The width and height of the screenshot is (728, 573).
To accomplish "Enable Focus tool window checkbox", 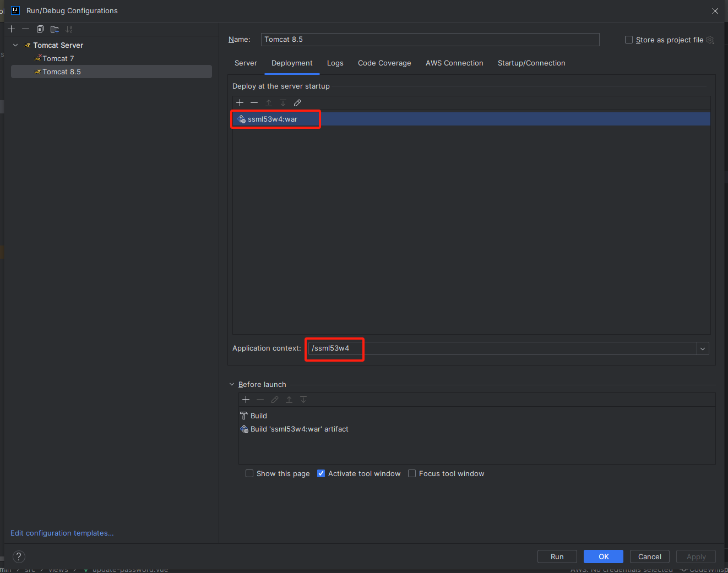I will point(412,473).
